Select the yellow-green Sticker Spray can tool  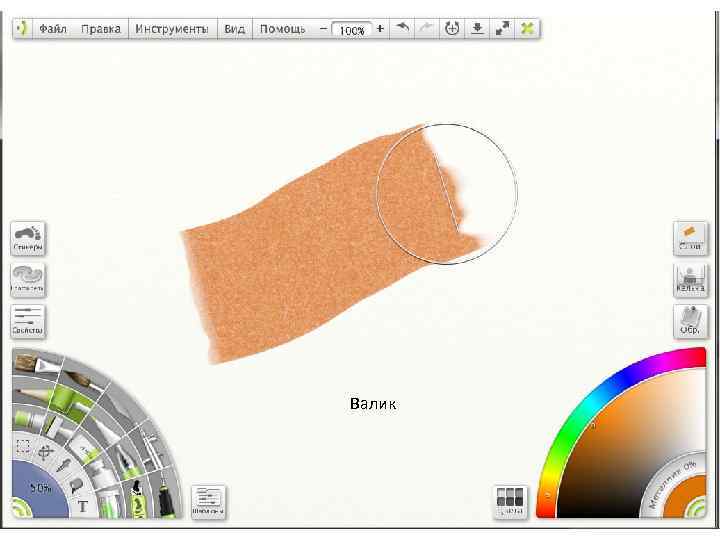[x=138, y=500]
